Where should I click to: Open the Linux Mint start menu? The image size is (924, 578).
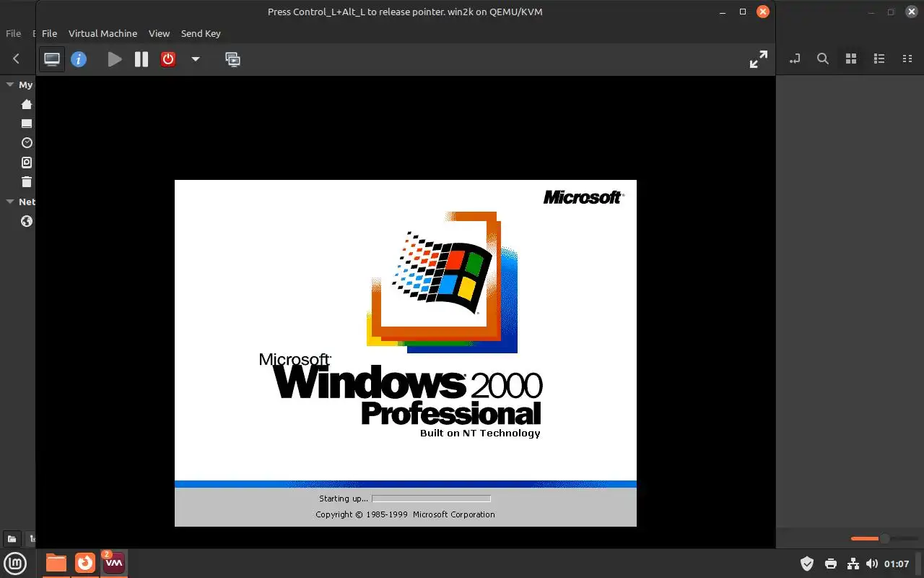pos(15,563)
